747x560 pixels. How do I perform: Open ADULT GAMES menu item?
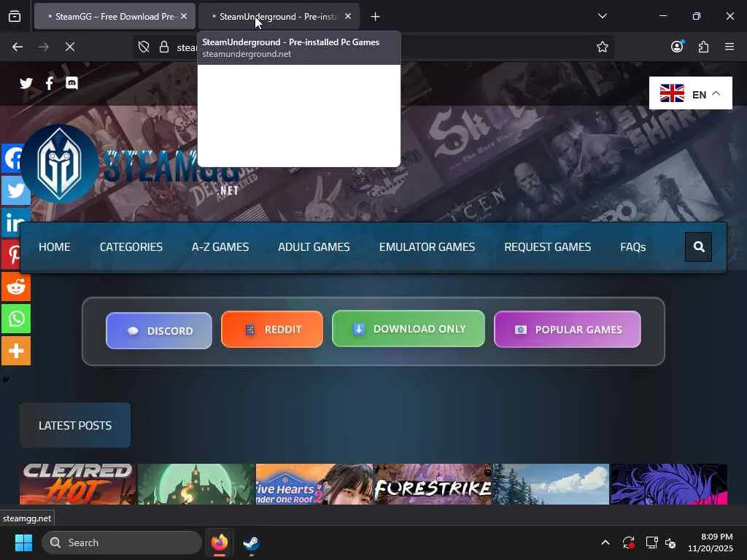(314, 247)
